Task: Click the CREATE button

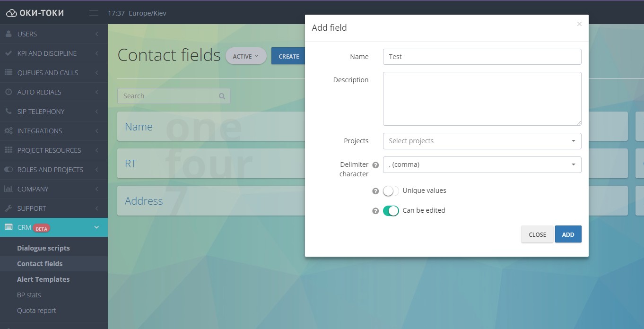Action: tap(288, 56)
